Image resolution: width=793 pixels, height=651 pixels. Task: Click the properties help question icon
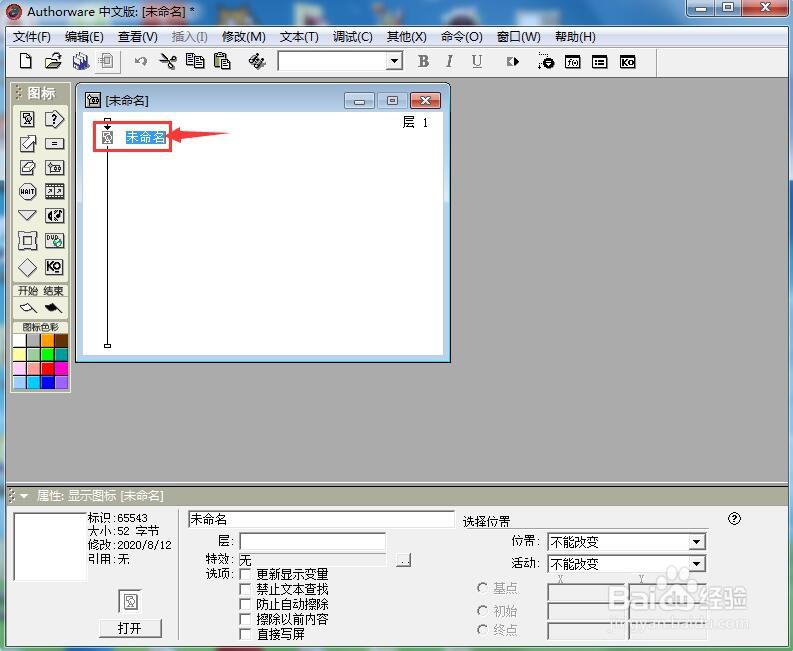(734, 518)
